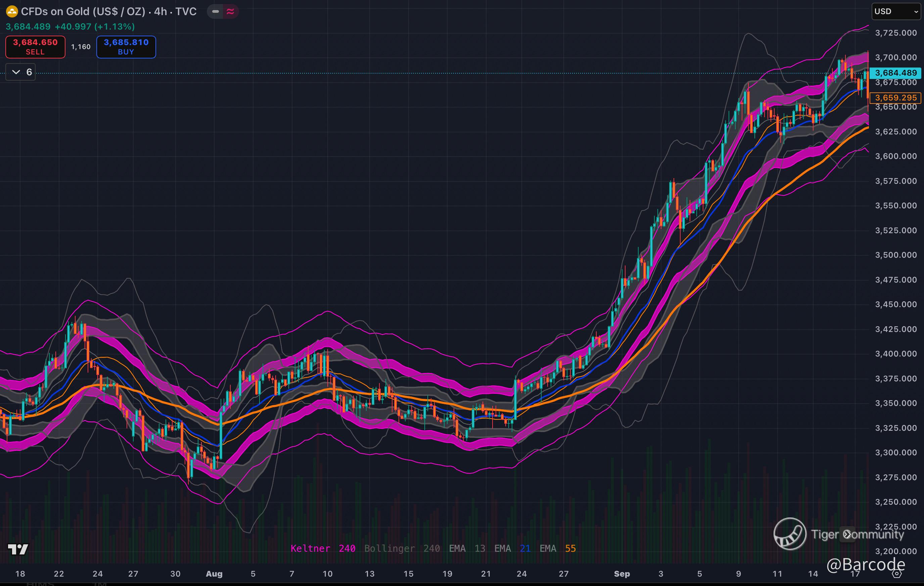Open chart settings hexagon gear icon
This screenshot has height=586, width=924.
coord(897,574)
